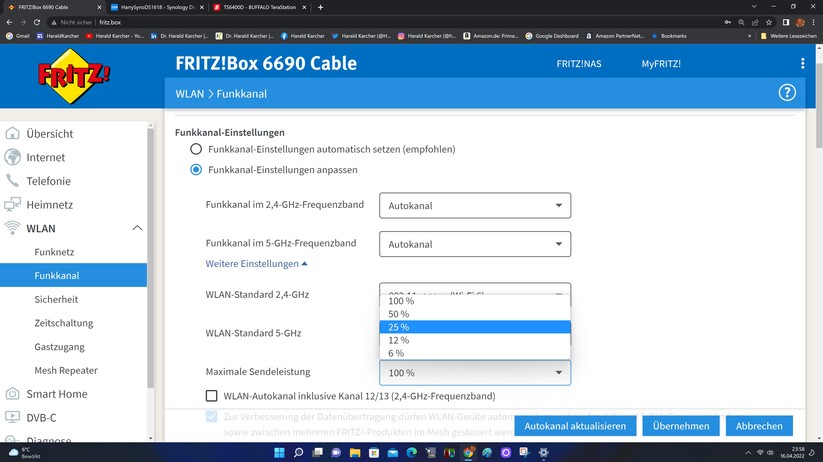Open Mail app from taskbar
This screenshot has width=823, height=462.
pos(393,453)
